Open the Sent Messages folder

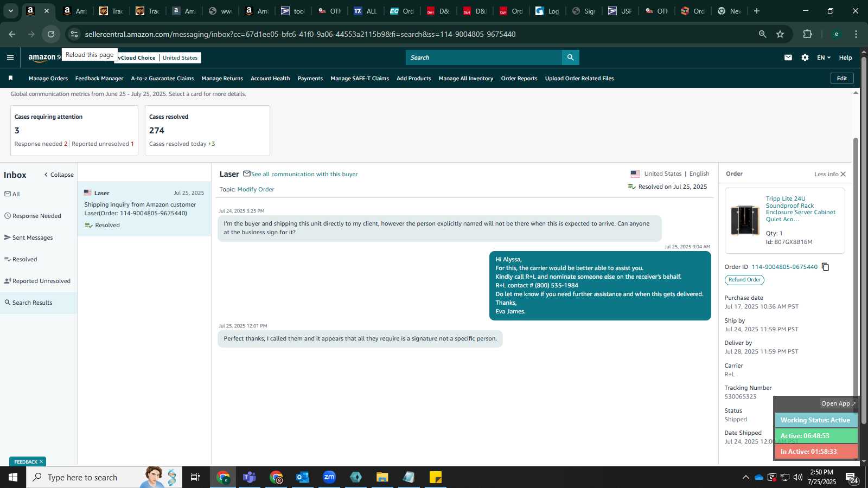pyautogui.click(x=28, y=237)
